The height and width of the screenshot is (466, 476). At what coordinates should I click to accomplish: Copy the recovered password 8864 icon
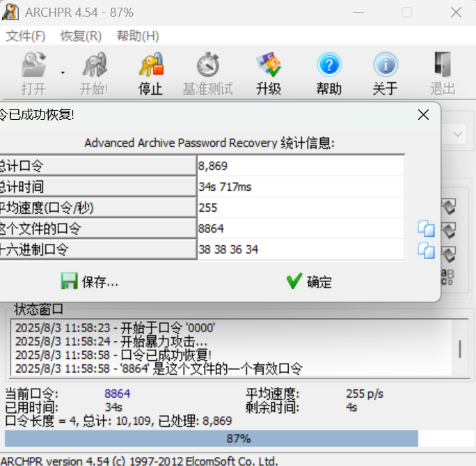pyautogui.click(x=426, y=228)
